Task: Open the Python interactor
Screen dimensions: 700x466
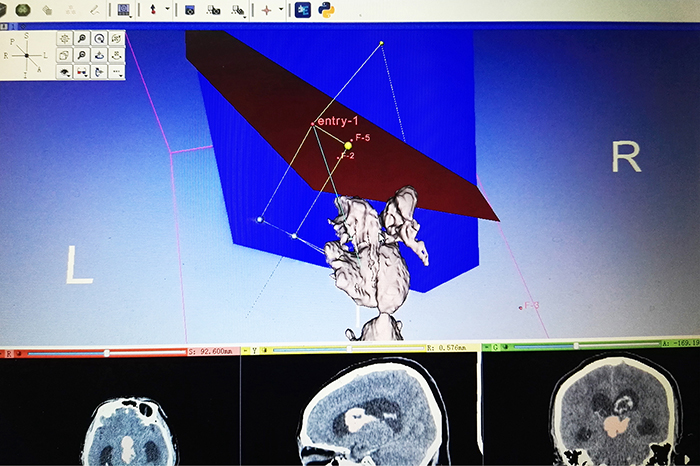Action: click(326, 9)
